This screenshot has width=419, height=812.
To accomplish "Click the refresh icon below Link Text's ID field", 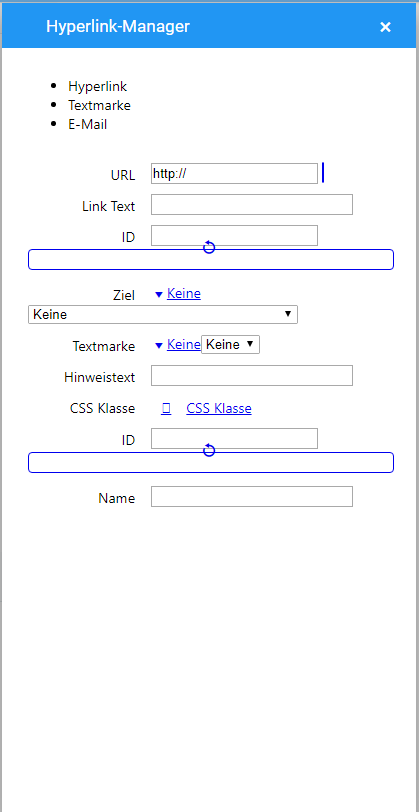I will (x=209, y=247).
